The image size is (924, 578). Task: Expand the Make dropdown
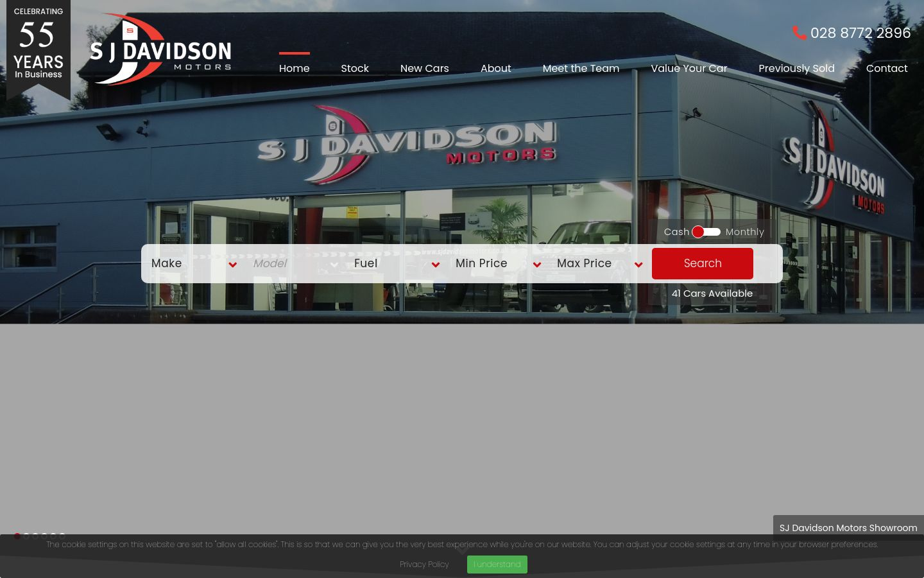[x=194, y=263]
